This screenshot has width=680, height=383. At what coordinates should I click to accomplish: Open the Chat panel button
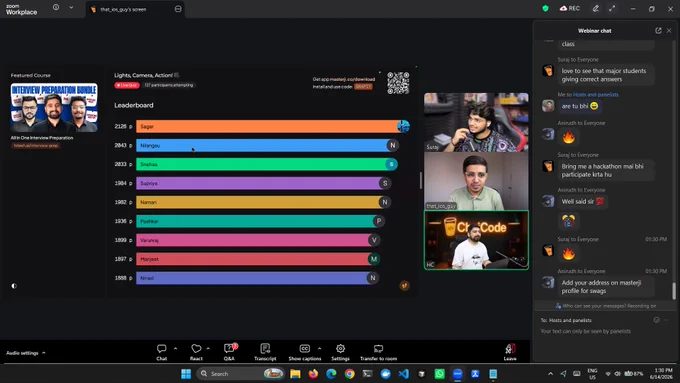[x=161, y=352]
